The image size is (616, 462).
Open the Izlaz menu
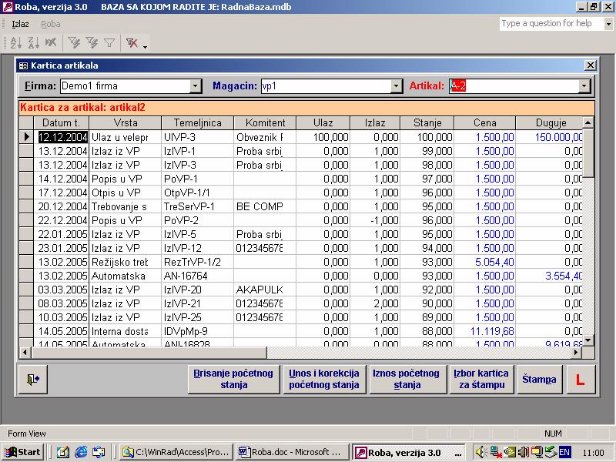[x=20, y=22]
